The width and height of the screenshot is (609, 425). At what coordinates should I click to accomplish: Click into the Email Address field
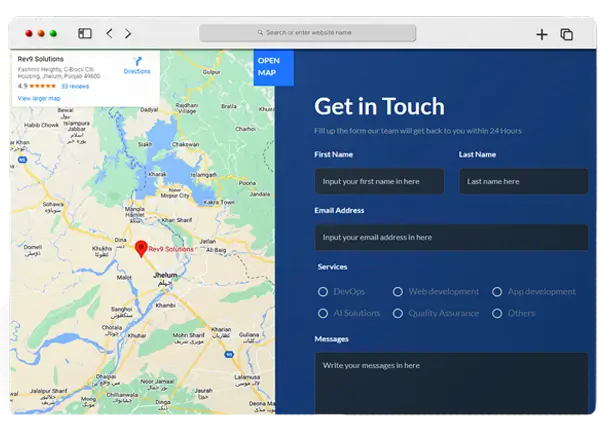tap(451, 237)
